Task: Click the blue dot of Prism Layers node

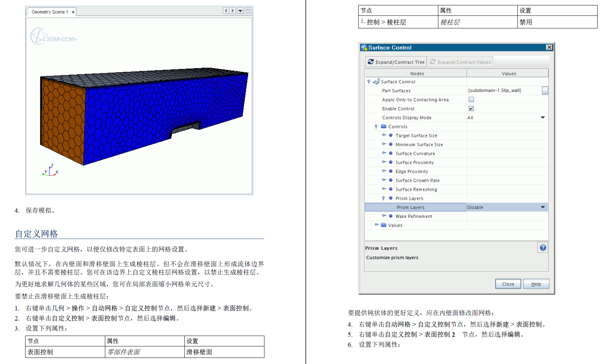Action: point(391,198)
